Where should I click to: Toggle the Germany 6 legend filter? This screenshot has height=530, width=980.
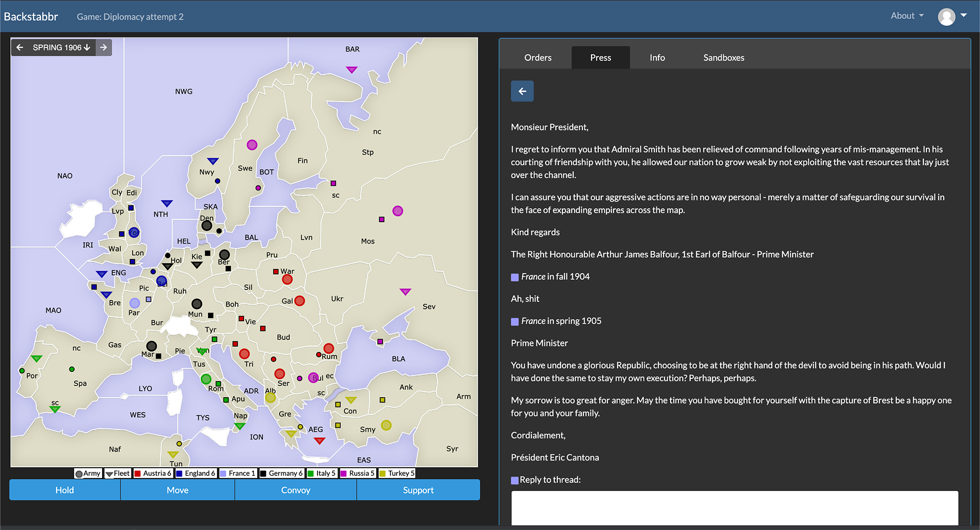click(281, 473)
